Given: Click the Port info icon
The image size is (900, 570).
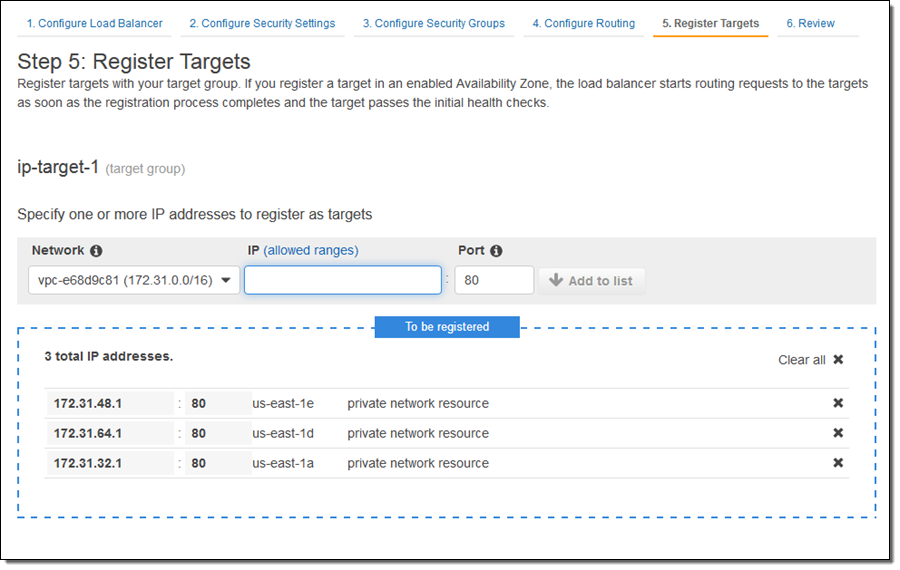Looking at the screenshot, I should pos(496,251).
